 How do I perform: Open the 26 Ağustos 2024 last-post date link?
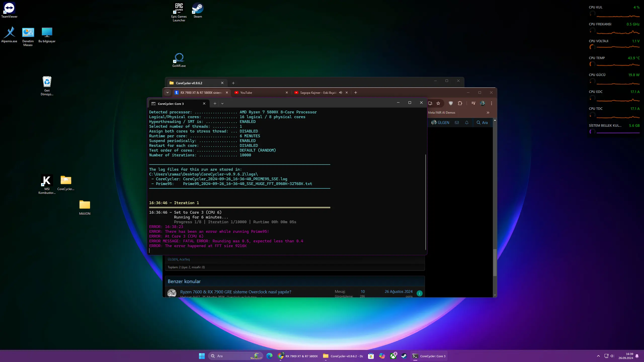(x=398, y=292)
